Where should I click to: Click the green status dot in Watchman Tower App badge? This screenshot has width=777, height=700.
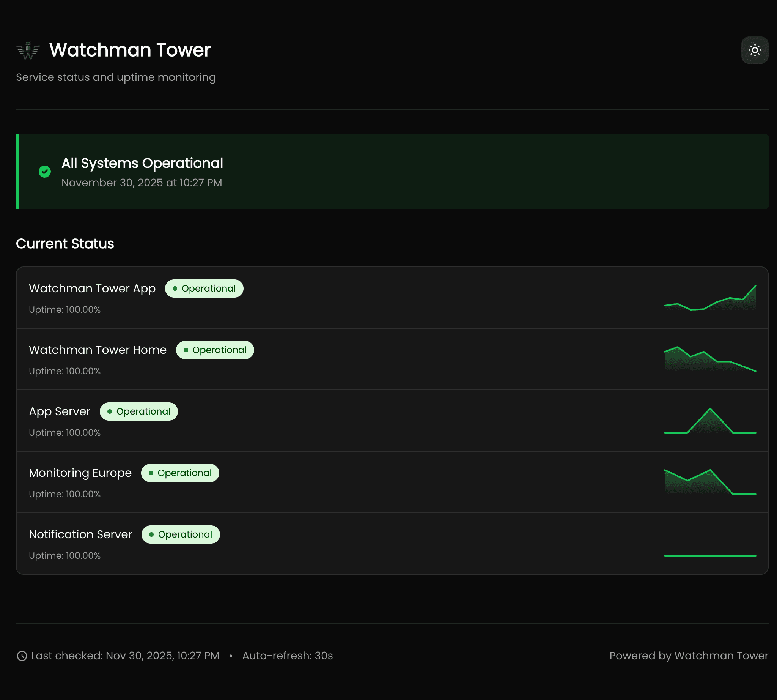tap(175, 288)
